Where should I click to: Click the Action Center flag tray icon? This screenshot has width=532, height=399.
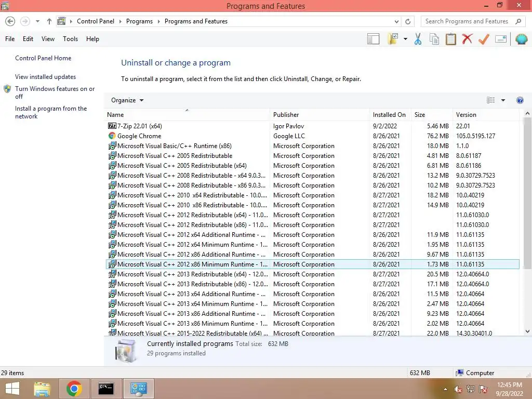click(483, 389)
